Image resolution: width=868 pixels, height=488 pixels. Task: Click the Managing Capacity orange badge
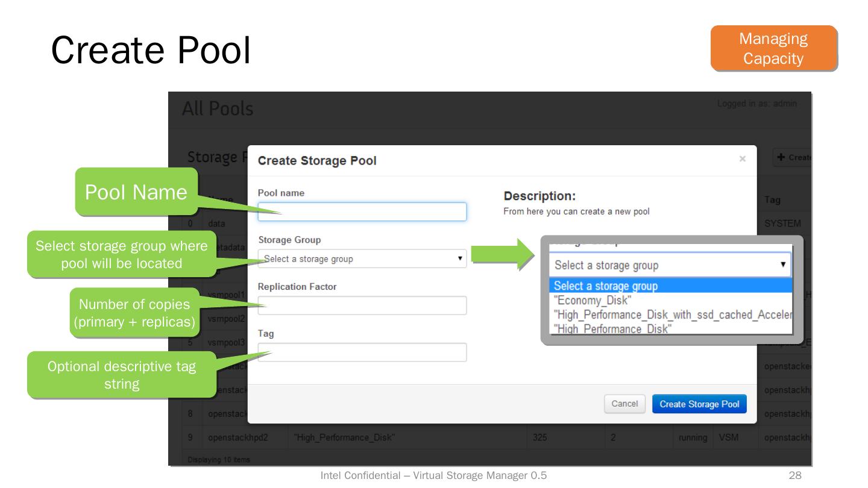[773, 49]
